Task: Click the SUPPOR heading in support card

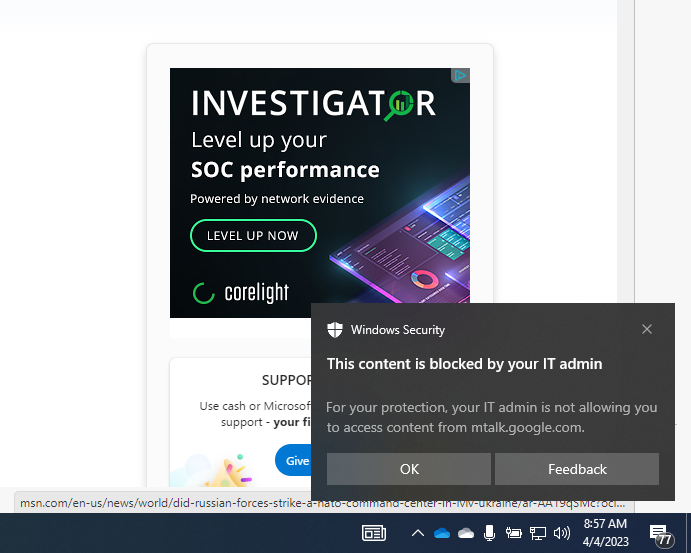Action: [286, 380]
